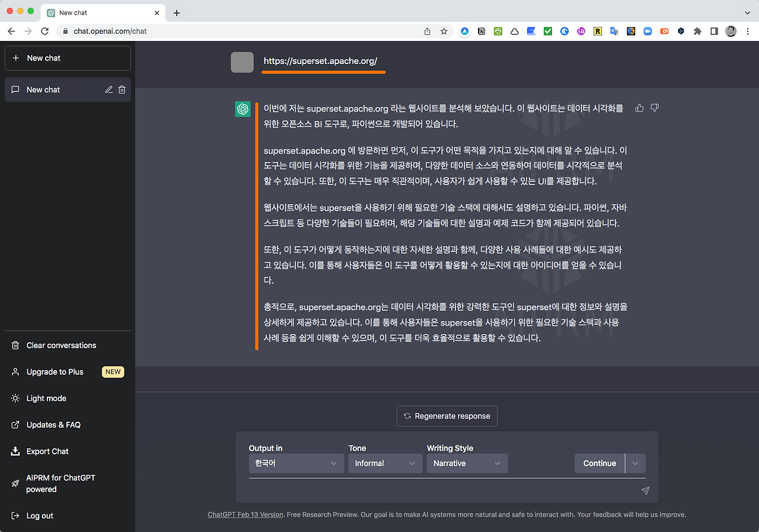Click the lock icon in address bar
Viewport: 759px width, 532px height.
[66, 31]
